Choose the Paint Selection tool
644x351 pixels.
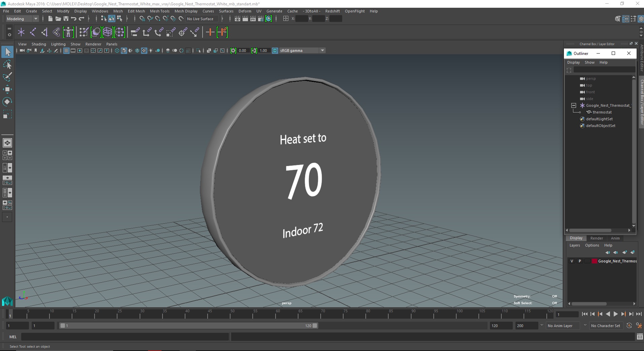[7, 77]
